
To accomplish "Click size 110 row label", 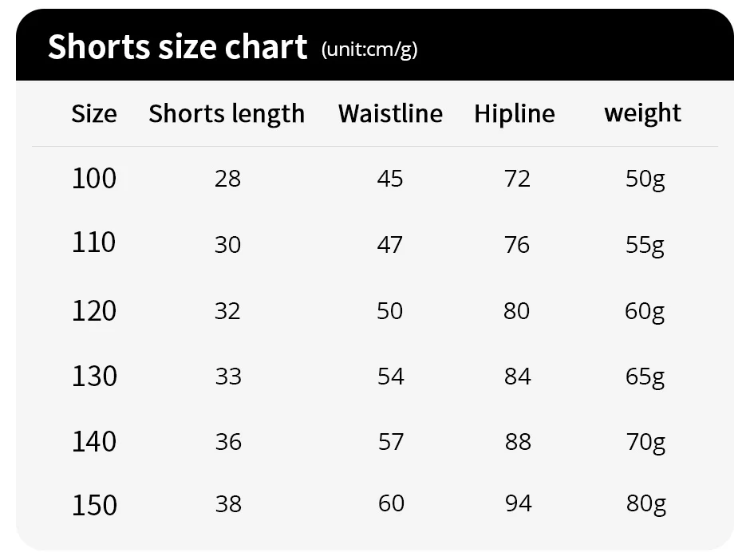I will (x=94, y=243).
